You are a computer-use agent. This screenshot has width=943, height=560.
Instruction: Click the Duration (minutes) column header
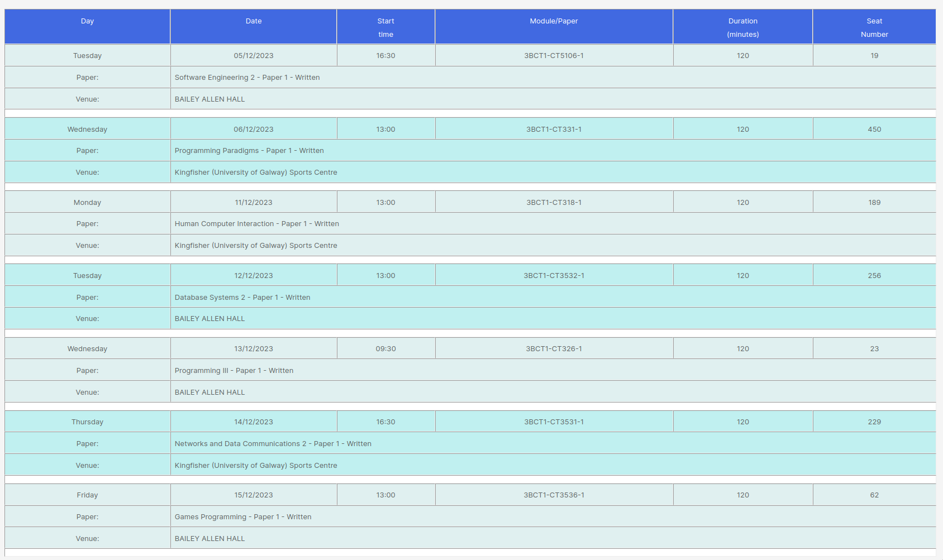pos(743,26)
